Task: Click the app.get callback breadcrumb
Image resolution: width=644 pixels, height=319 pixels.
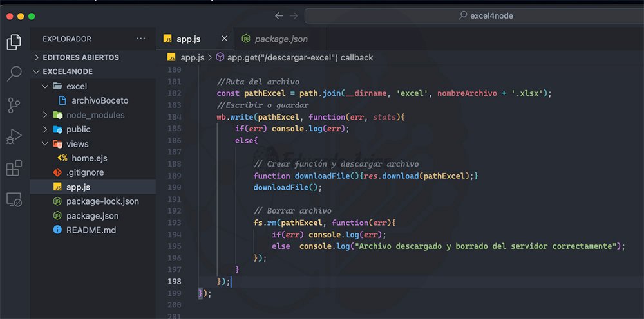Action: (300, 57)
